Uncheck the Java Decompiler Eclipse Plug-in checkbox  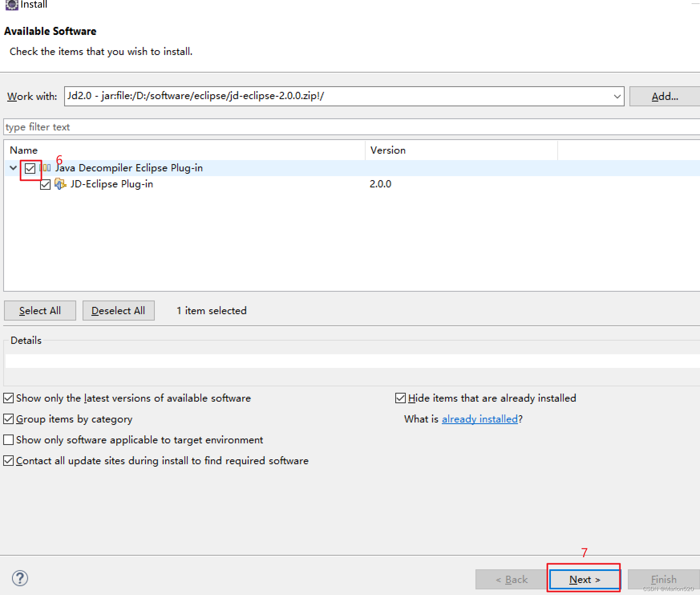pyautogui.click(x=30, y=168)
